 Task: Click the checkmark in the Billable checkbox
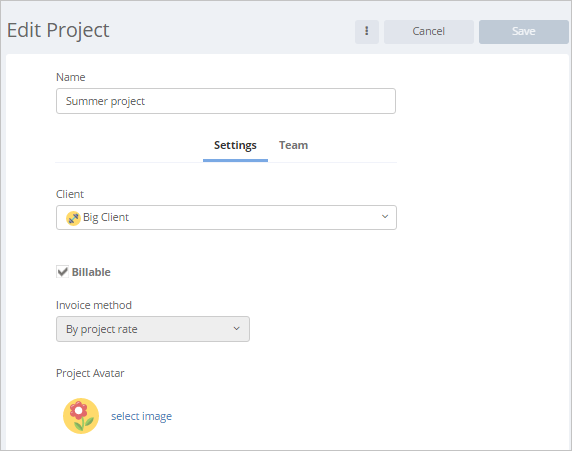point(62,272)
